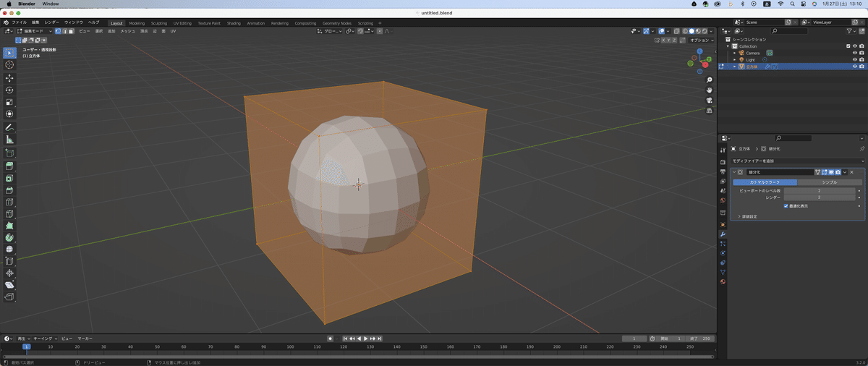868x366 pixels.
Task: Choose the シンプル subdivision type
Action: coord(830,182)
